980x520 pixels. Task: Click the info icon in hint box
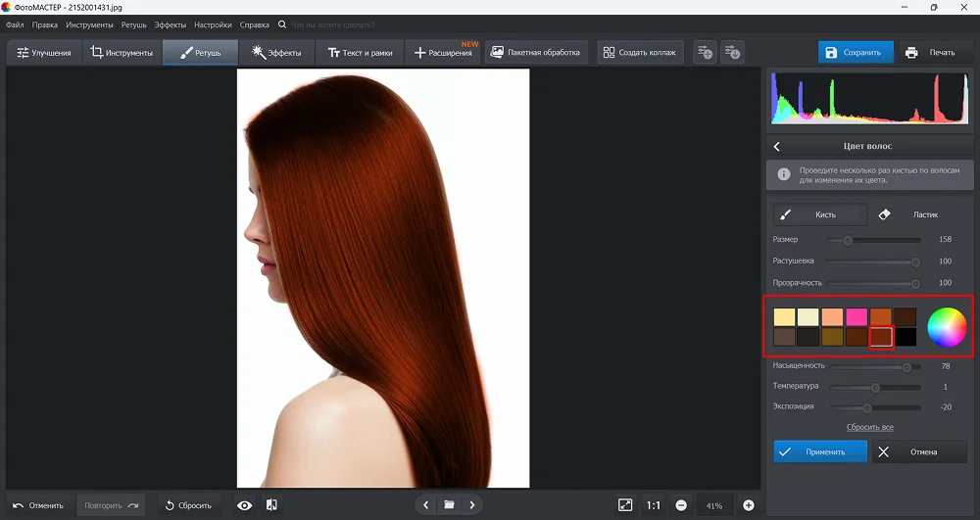783,174
